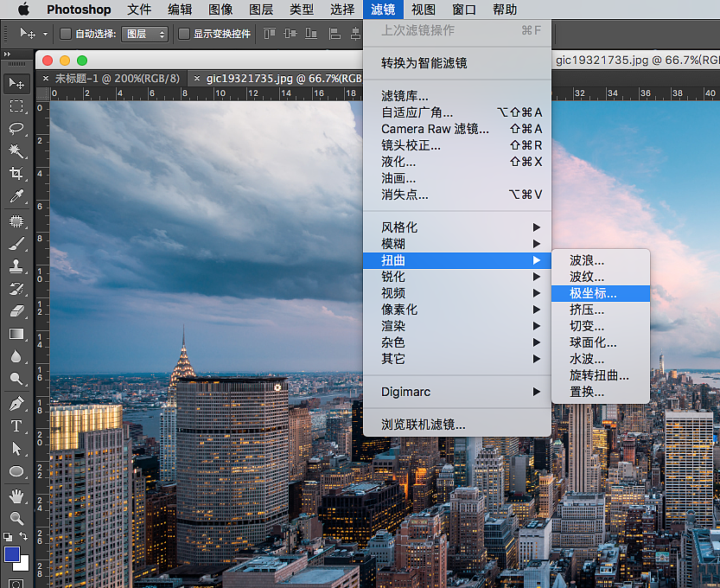Open the 图层 menu in menu bar
The width and height of the screenshot is (720, 588).
pos(261,10)
